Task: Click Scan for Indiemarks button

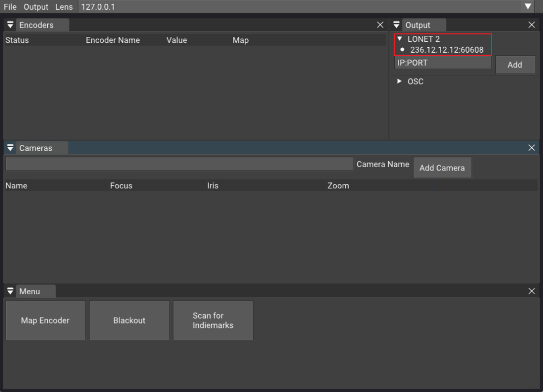Action: [x=213, y=320]
